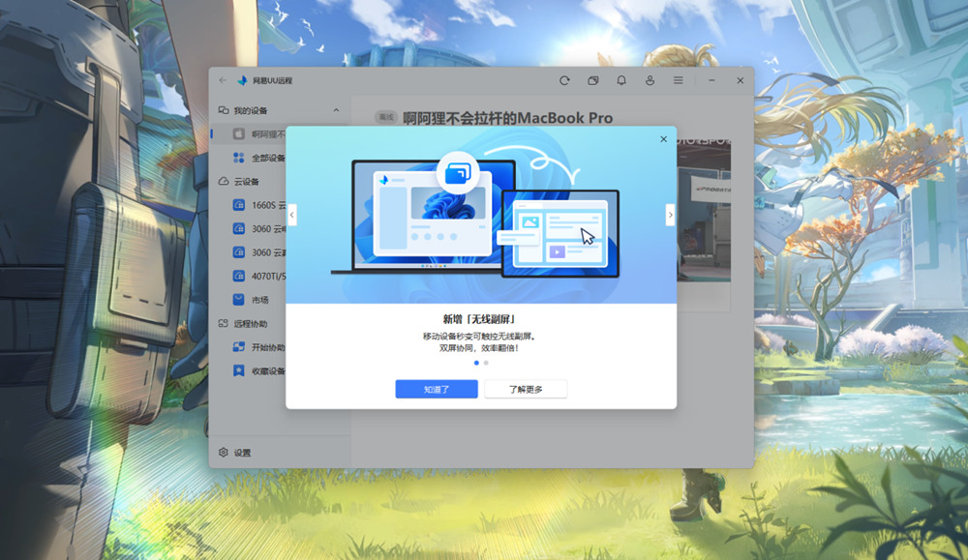
Task: Click the 知道了 button
Action: pos(437,389)
